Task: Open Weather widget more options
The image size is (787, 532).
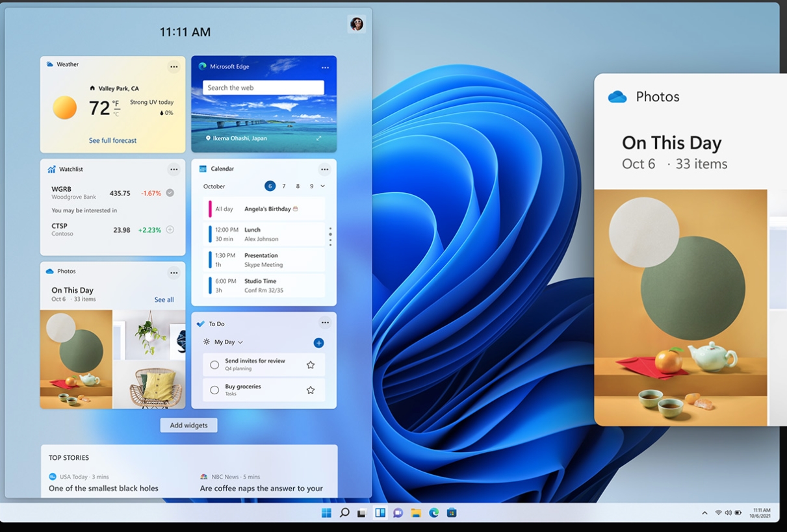Action: 174,67
